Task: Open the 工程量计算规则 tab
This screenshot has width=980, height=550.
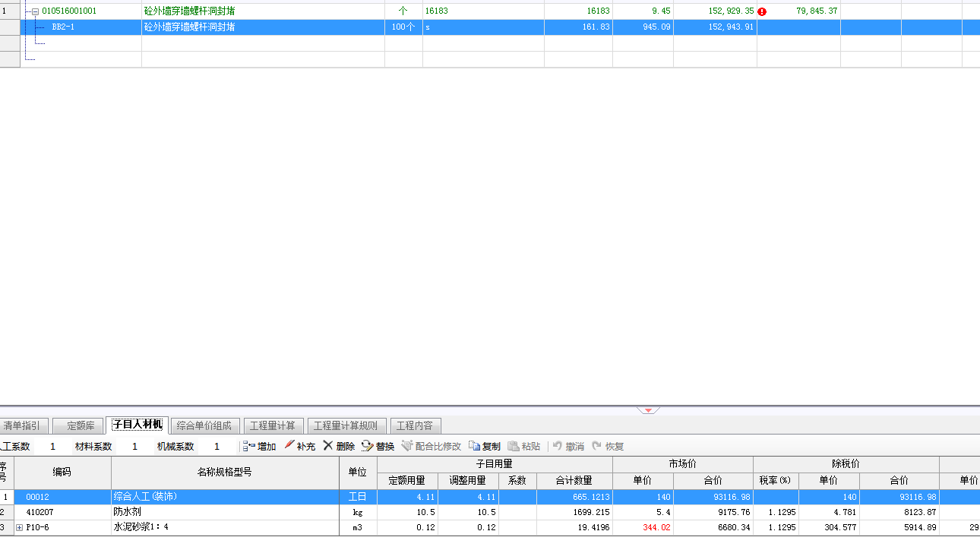Action: click(x=346, y=425)
